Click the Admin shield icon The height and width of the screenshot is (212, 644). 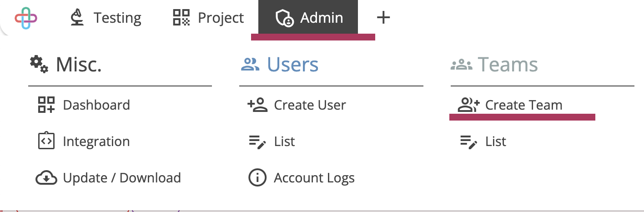284,18
